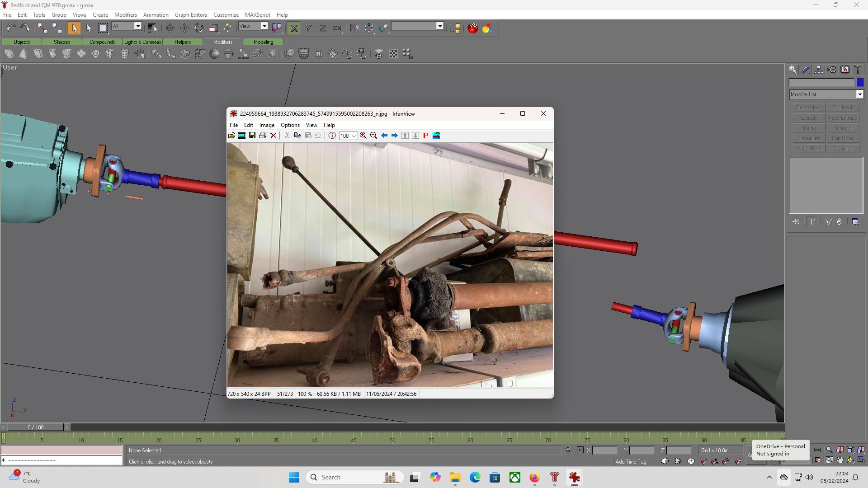The width and height of the screenshot is (868, 488).
Task: Click IrfanView image information icon
Action: click(x=332, y=136)
